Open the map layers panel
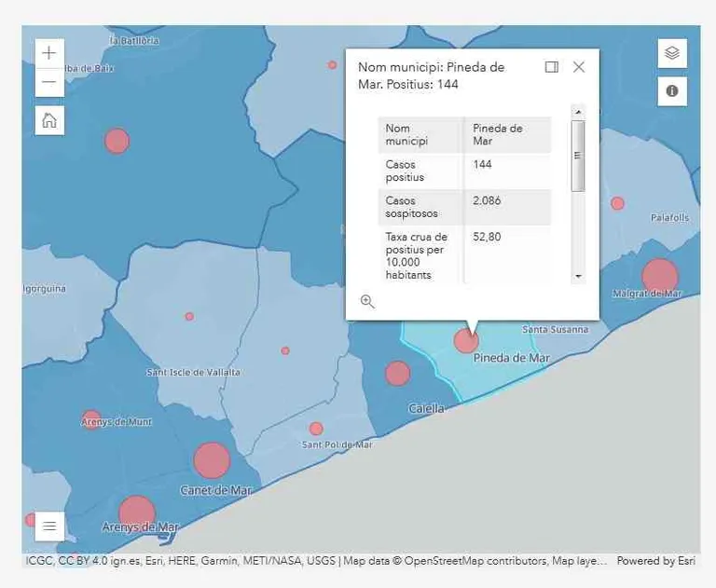This screenshot has width=716, height=588. click(672, 53)
